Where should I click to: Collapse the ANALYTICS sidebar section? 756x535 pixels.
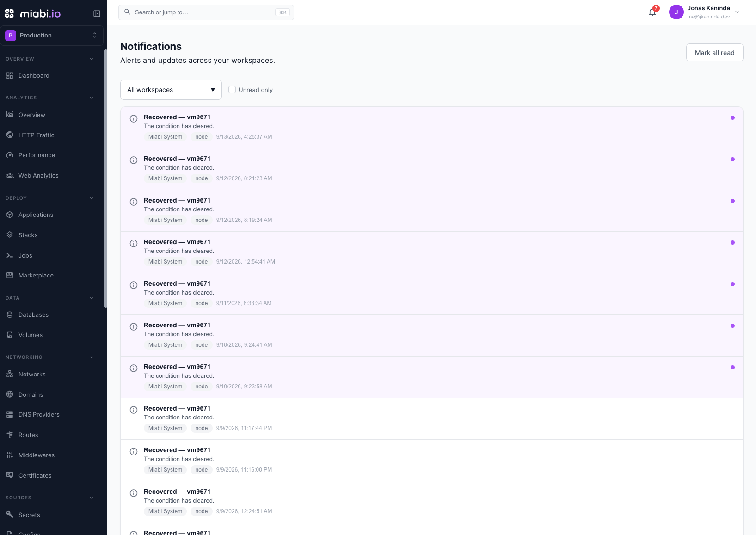click(x=92, y=98)
